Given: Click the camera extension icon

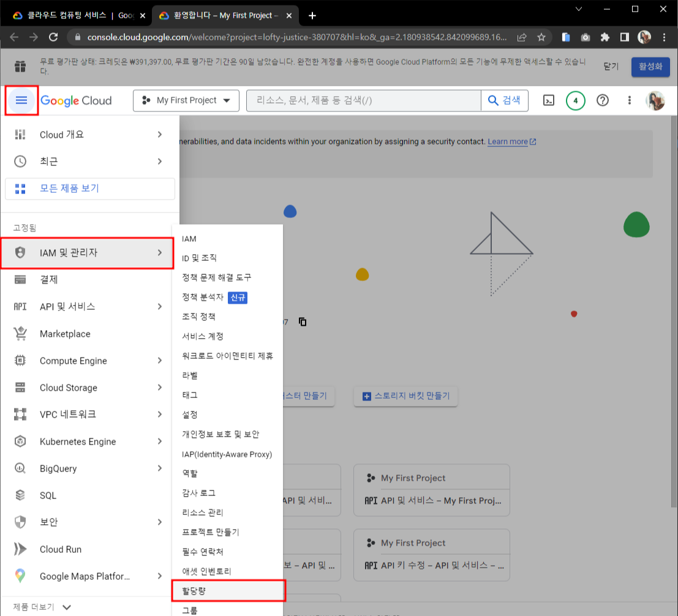Looking at the screenshot, I should coord(585,37).
